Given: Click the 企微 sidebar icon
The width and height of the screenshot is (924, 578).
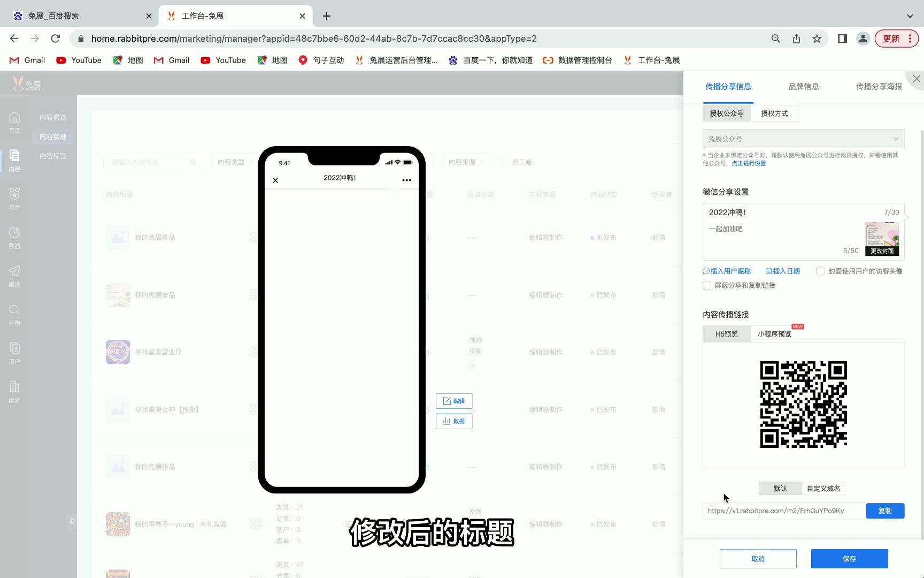Looking at the screenshot, I should (14, 314).
